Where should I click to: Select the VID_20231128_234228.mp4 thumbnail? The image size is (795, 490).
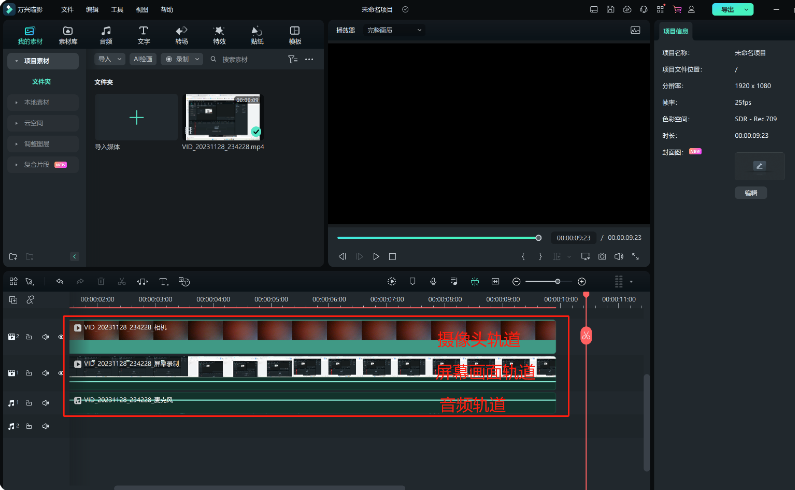[x=222, y=117]
